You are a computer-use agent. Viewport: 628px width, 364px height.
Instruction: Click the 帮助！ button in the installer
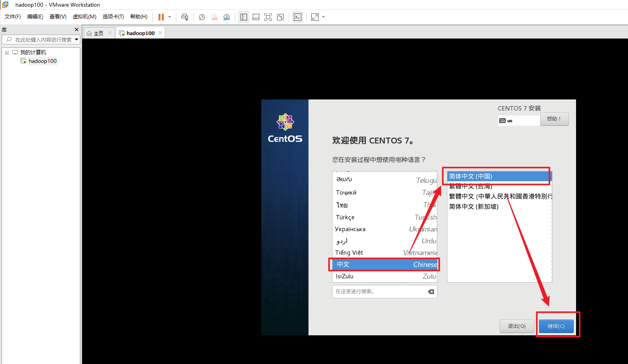point(554,119)
